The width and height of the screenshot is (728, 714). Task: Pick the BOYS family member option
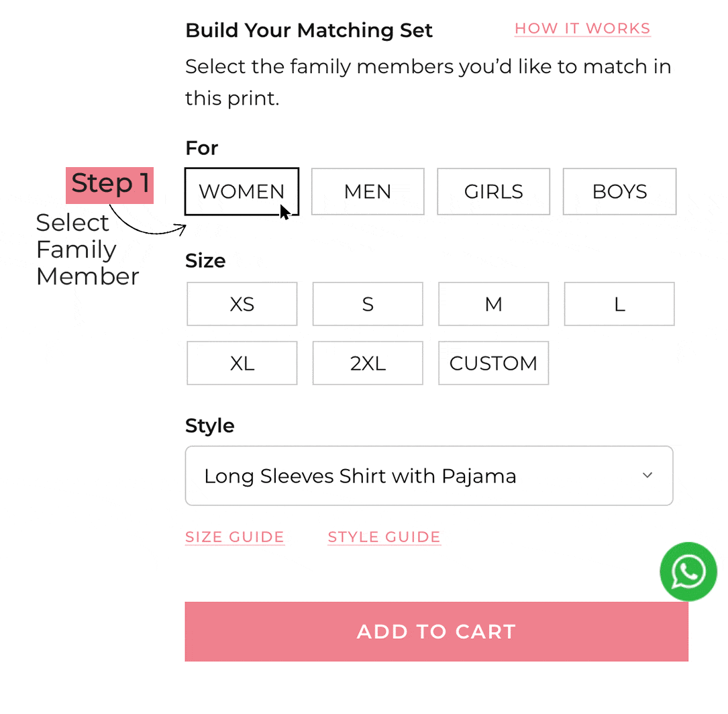coord(619,191)
